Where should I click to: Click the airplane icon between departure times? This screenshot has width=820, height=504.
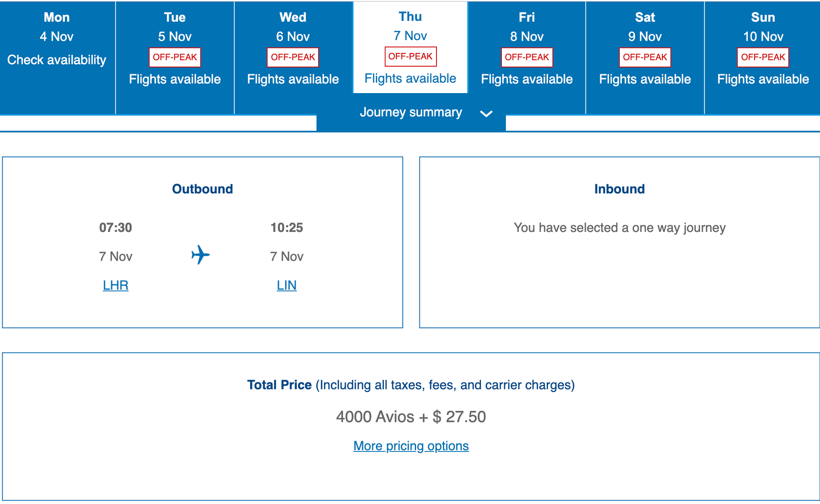coord(200,255)
